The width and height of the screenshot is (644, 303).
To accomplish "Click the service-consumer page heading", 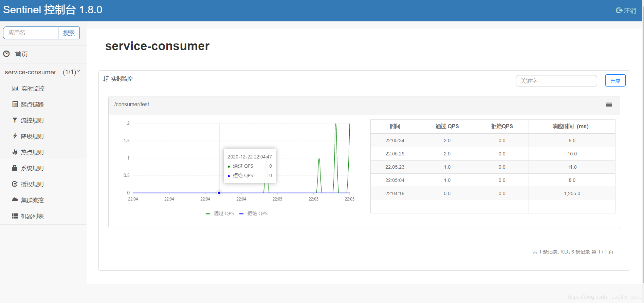I will [158, 46].
